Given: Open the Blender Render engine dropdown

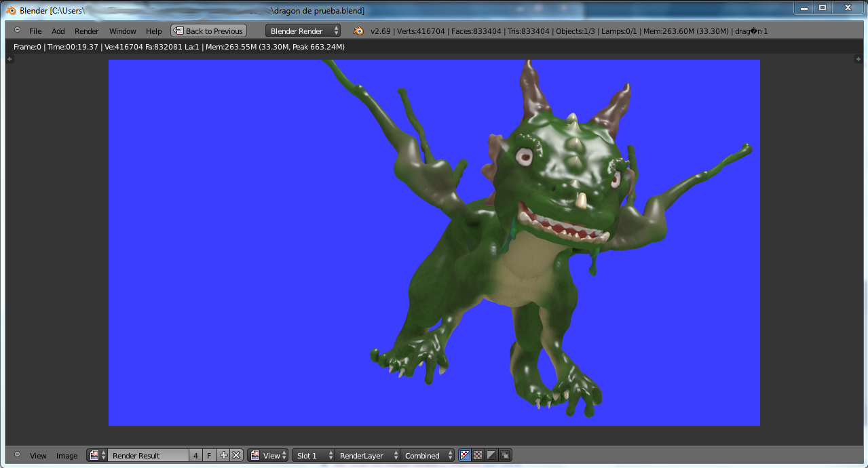Looking at the screenshot, I should [x=303, y=31].
